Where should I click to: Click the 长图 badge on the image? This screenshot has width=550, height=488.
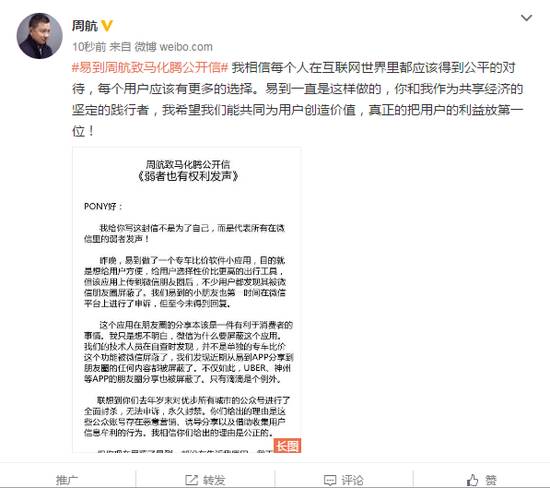pyautogui.click(x=287, y=446)
